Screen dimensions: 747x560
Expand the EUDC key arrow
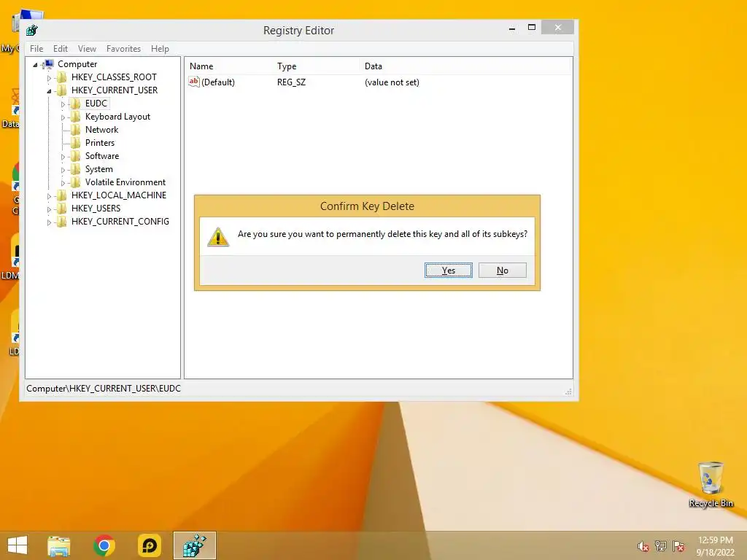pyautogui.click(x=63, y=104)
